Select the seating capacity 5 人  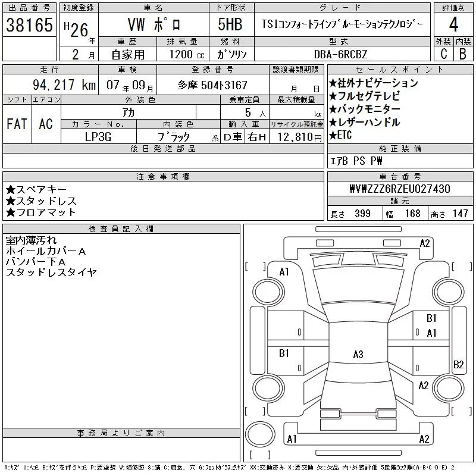255,113
